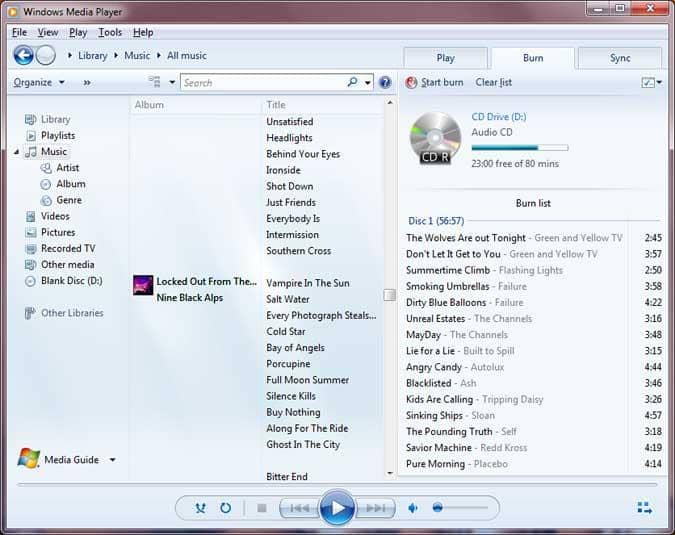This screenshot has width=675, height=535.
Task: Click the Pictures icon in the navigation pane
Action: click(x=31, y=232)
